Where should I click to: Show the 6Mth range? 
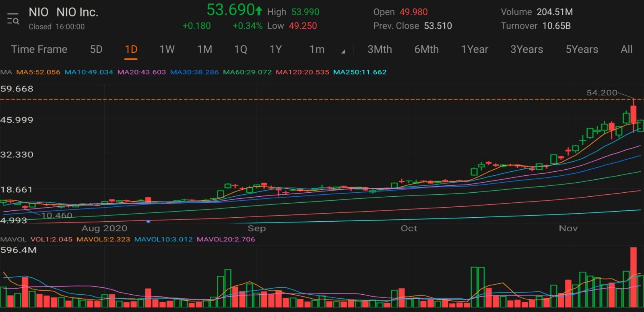pyautogui.click(x=427, y=49)
